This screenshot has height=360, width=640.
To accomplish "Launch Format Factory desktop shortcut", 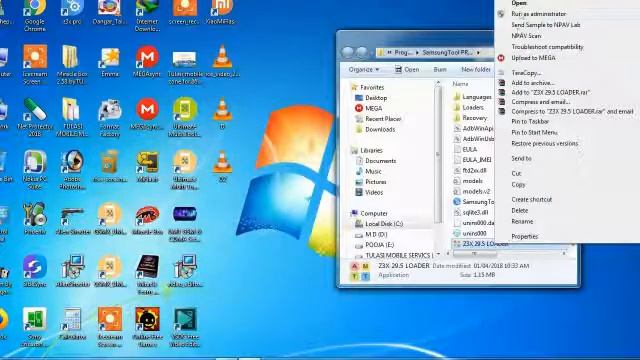I will point(109,118).
